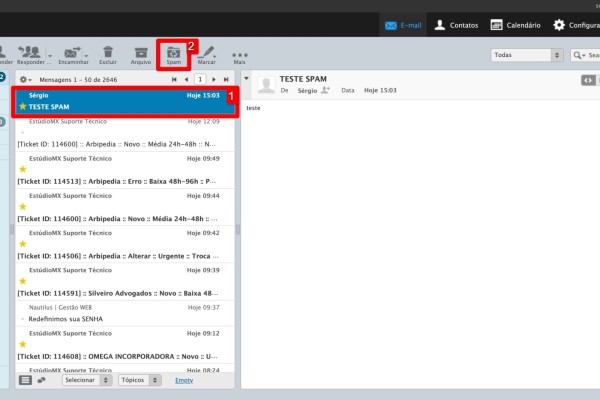Toggle star flag on TESTE SPAM message
The image size is (600, 400).
click(23, 106)
